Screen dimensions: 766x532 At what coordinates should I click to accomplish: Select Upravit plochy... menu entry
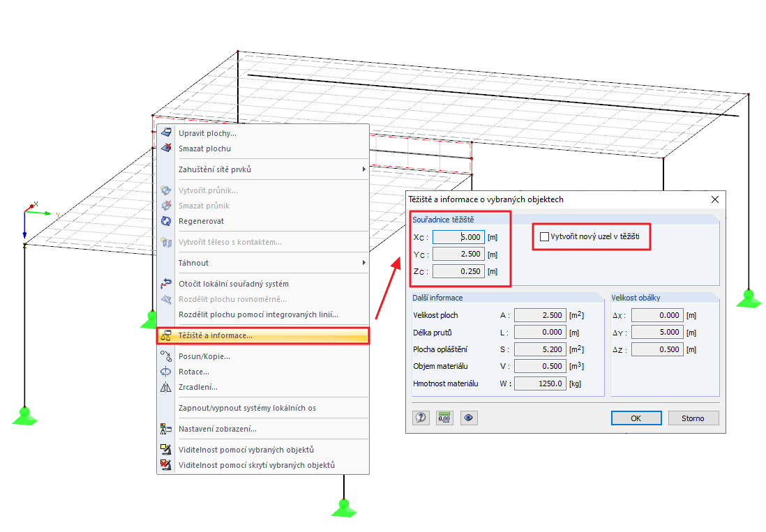coord(263,133)
